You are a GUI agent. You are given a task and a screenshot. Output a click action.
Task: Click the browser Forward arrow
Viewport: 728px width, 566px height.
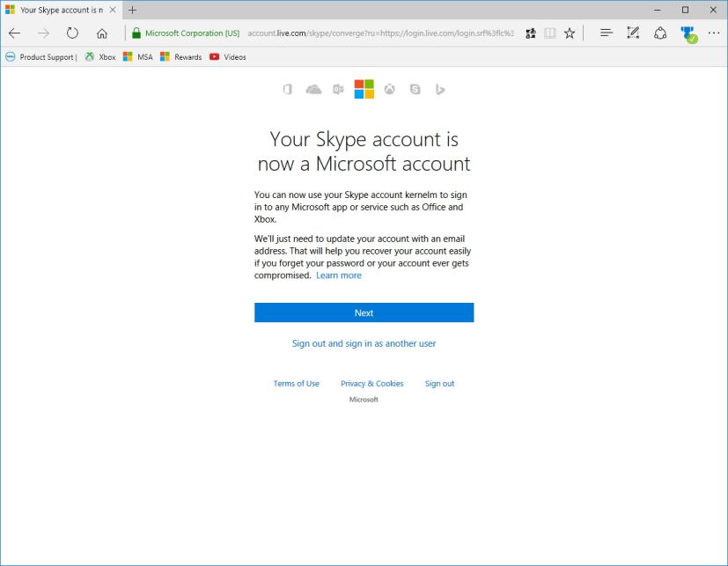43,33
